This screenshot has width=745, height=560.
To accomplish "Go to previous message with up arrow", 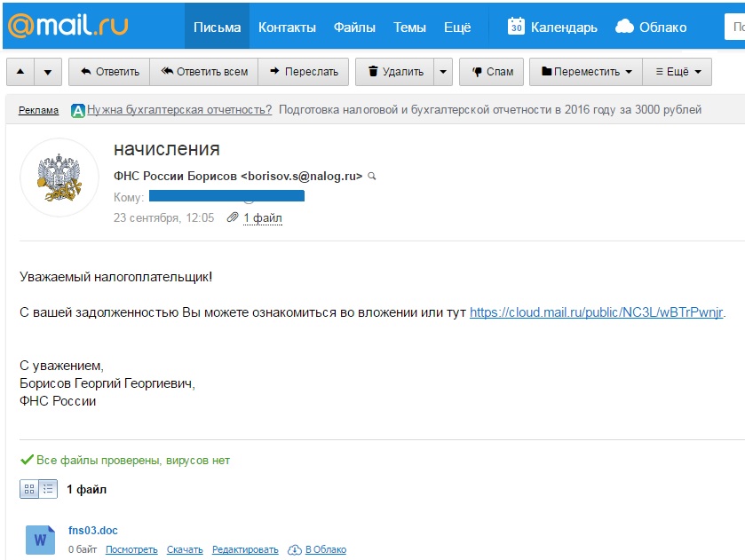I will (x=21, y=72).
